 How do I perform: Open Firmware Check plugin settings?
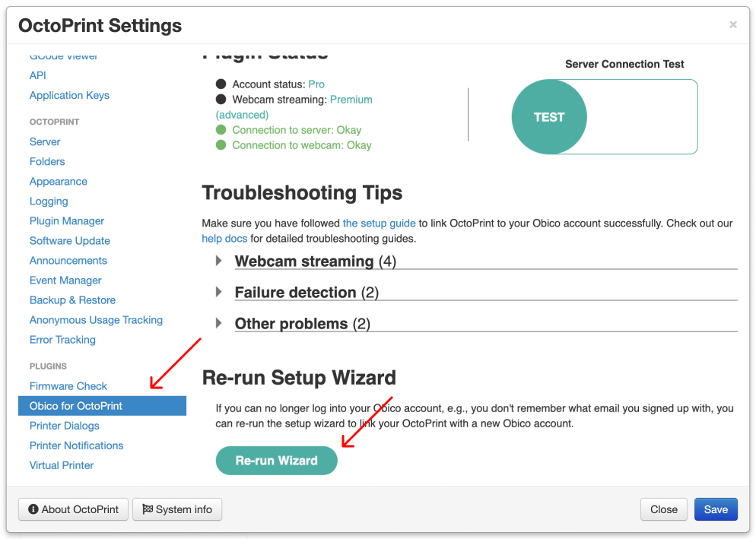pos(68,386)
